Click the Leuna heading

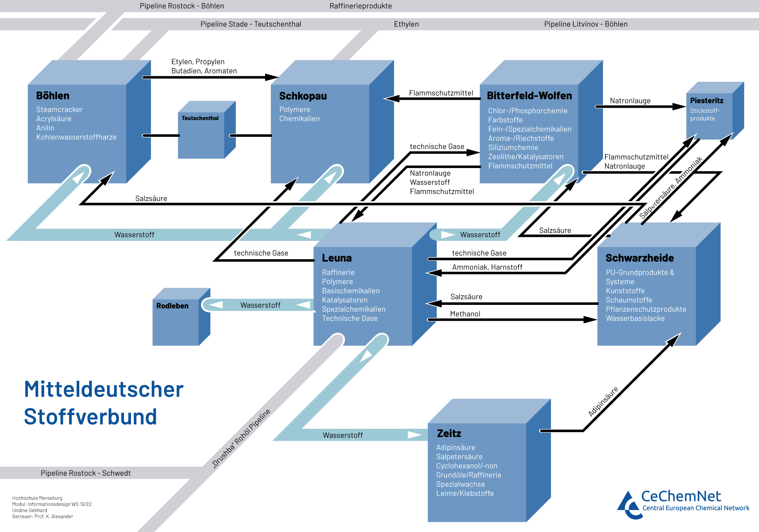337,258
